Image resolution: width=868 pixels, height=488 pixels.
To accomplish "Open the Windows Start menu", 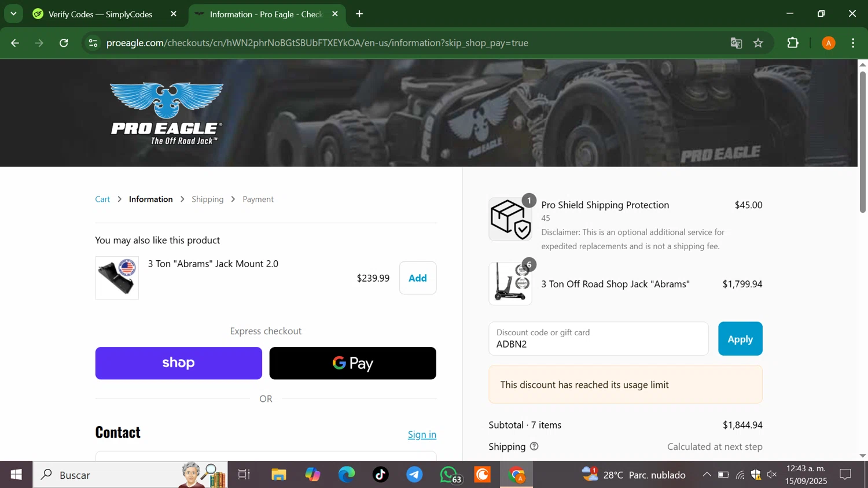I will [x=16, y=475].
